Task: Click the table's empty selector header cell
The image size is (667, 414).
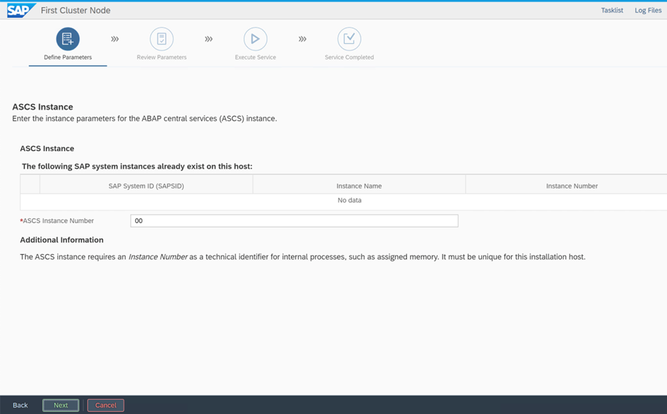Action: coord(30,185)
